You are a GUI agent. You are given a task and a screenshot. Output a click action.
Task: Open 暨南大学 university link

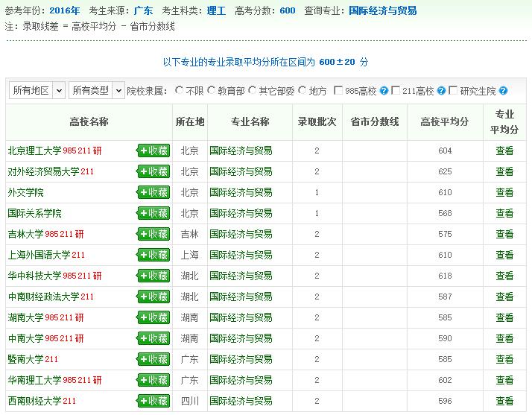click(26, 359)
